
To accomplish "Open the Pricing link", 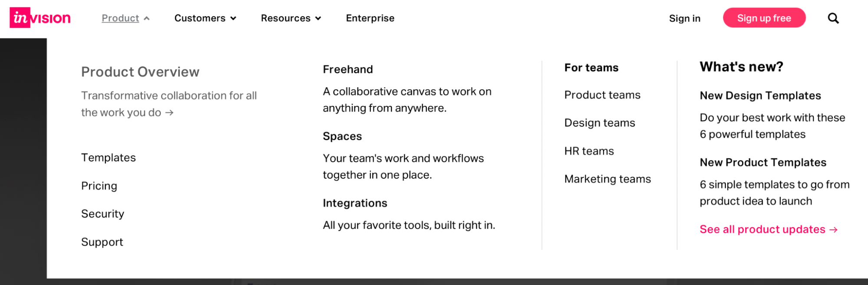I will pos(99,186).
